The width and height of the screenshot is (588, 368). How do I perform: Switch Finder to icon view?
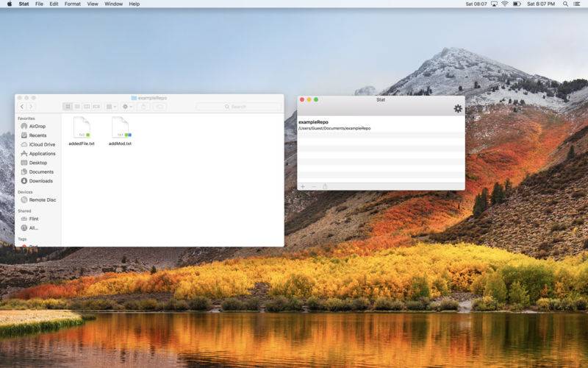pos(68,107)
